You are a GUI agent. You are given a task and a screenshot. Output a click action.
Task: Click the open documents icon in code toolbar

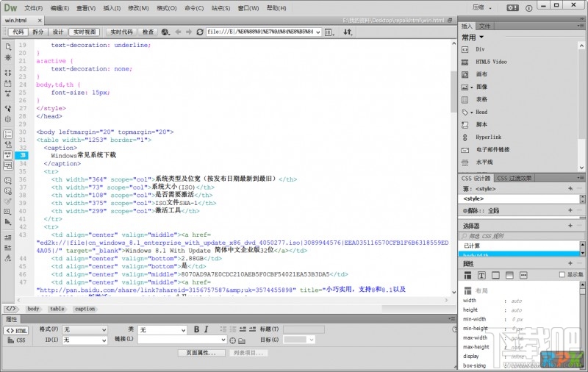[x=8, y=46]
